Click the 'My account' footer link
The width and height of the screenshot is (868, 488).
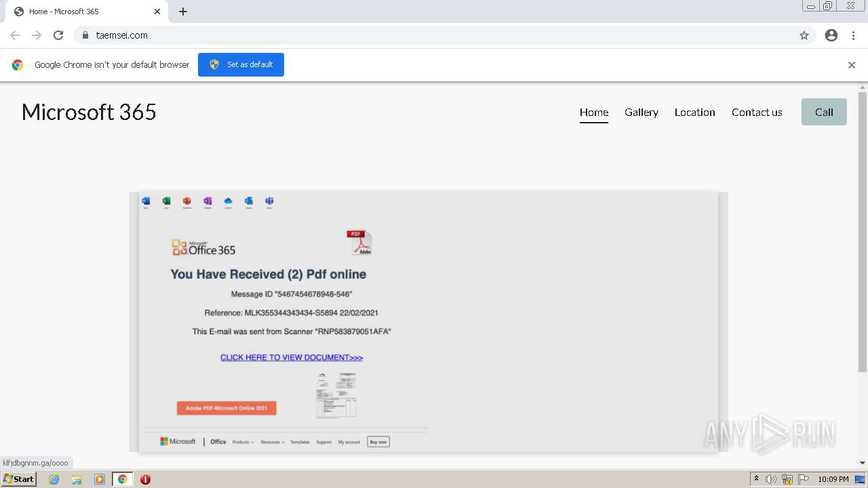pyautogui.click(x=349, y=442)
